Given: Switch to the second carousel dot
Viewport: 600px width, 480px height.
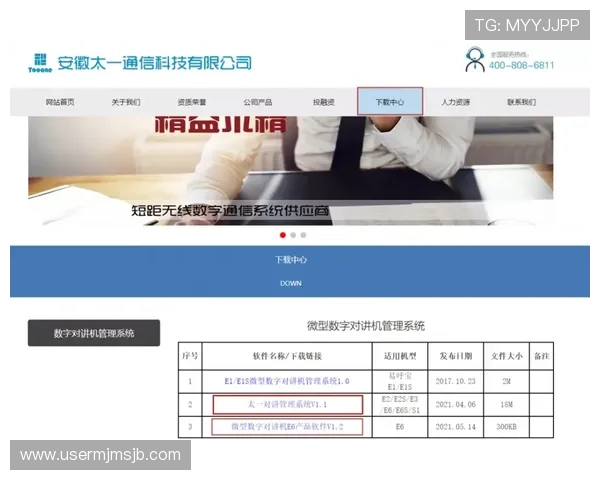Looking at the screenshot, I should pos(293,235).
